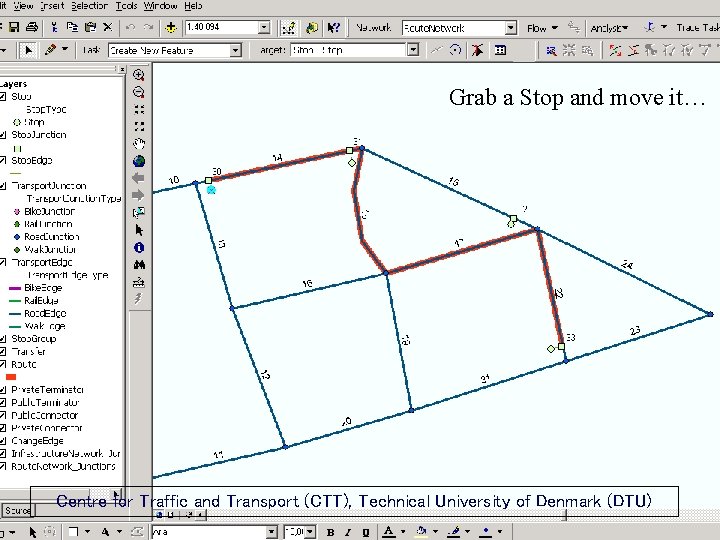
Task: Open the Help menu
Action: 193,6
